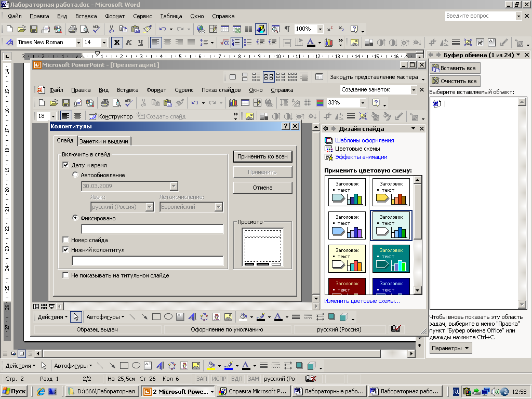
Task: Align text left in Word toolbar
Action: click(x=156, y=43)
